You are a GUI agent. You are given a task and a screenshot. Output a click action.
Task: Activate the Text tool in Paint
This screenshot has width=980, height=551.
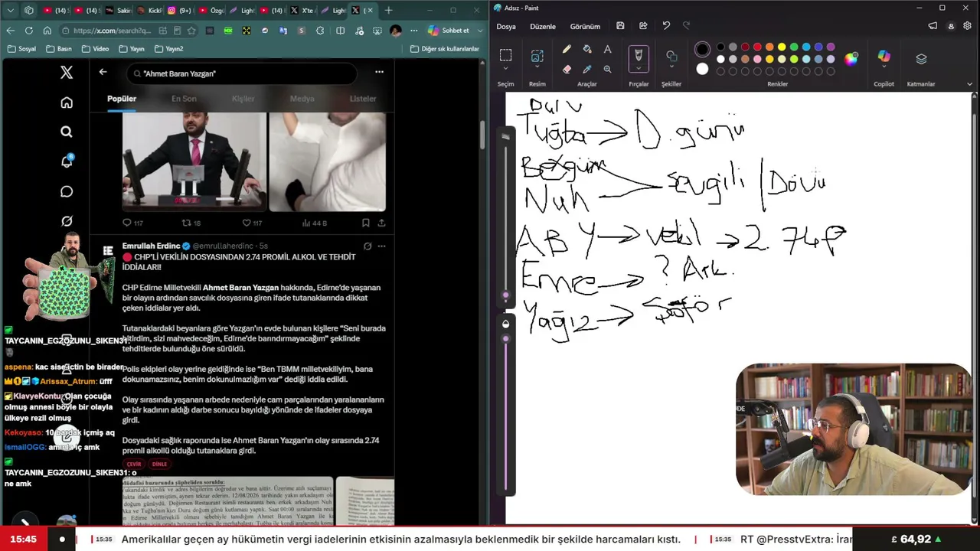point(607,49)
